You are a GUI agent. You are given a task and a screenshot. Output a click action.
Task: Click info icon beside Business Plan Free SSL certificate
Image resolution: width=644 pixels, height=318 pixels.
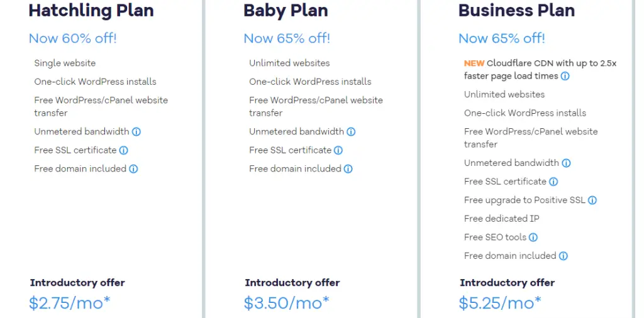[553, 182]
